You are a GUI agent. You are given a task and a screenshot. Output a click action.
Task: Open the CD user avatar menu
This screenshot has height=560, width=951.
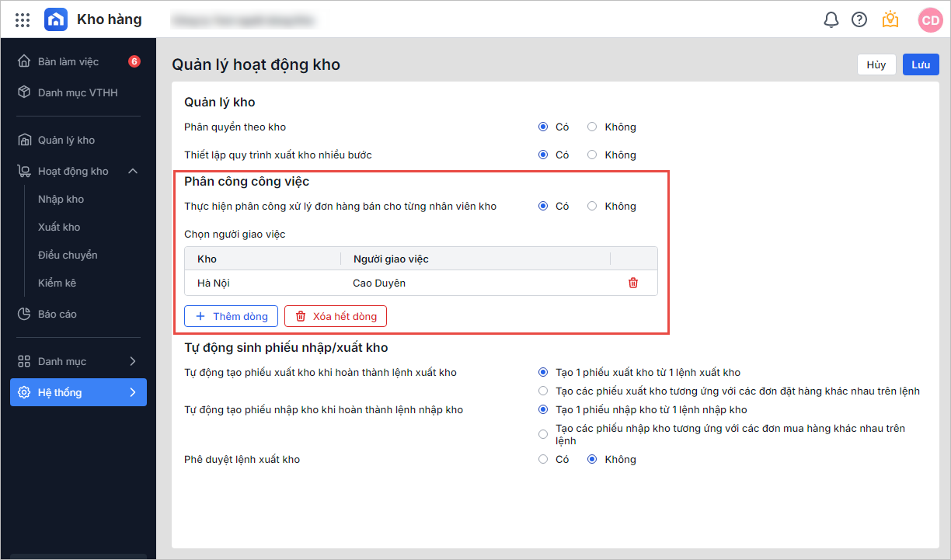tap(930, 19)
